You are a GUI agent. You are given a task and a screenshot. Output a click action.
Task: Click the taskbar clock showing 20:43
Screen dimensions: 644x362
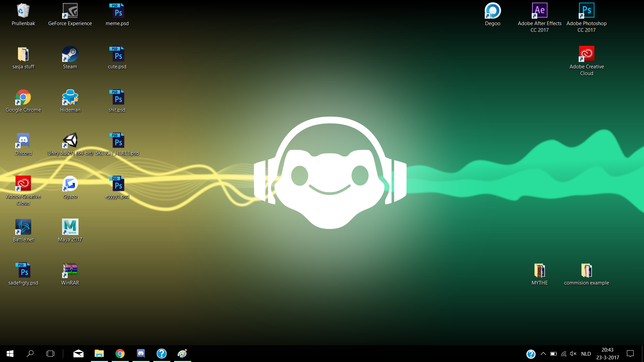point(607,354)
